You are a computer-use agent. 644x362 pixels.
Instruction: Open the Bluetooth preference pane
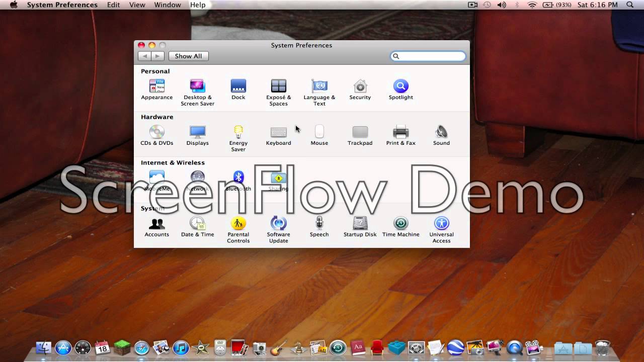(x=238, y=182)
